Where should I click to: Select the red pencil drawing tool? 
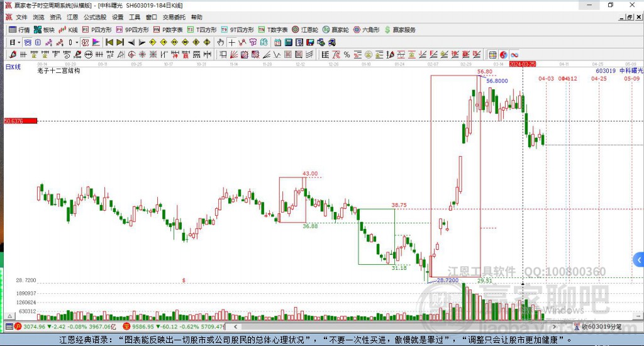pyautogui.click(x=13, y=54)
